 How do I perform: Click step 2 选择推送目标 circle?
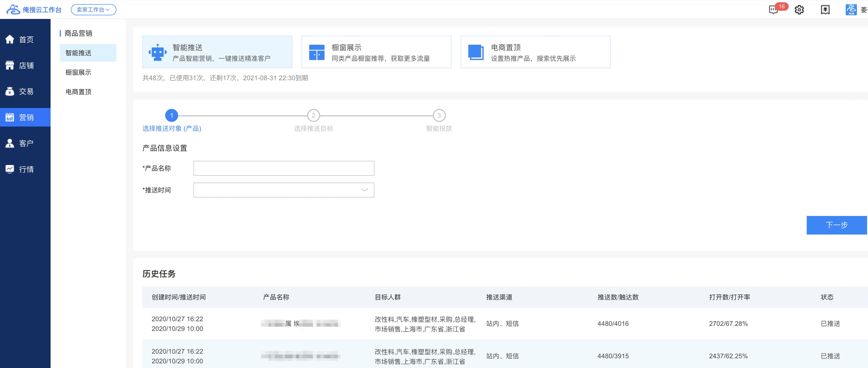tap(313, 116)
